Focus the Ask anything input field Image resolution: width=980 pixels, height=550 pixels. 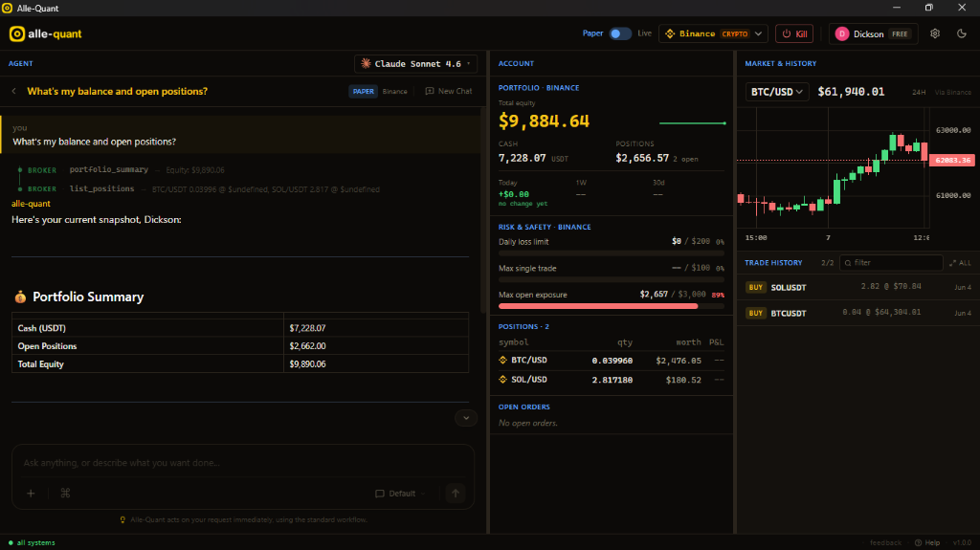point(242,463)
